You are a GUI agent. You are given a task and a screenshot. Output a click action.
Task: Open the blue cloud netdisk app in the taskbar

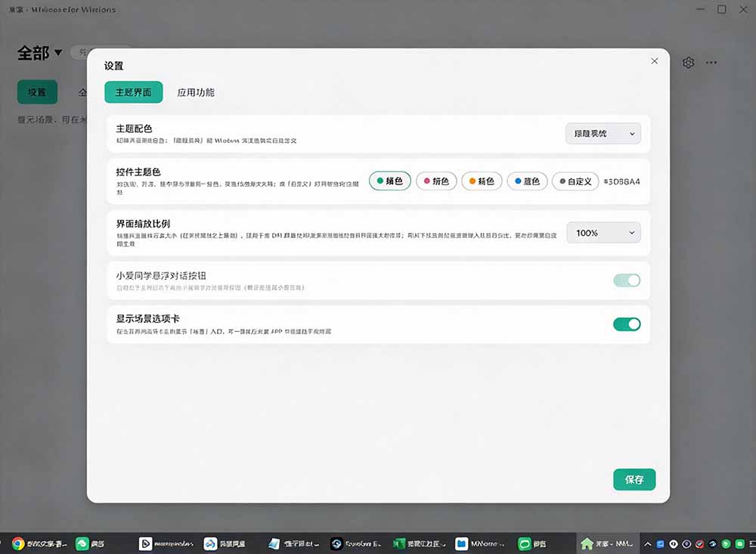point(225,544)
